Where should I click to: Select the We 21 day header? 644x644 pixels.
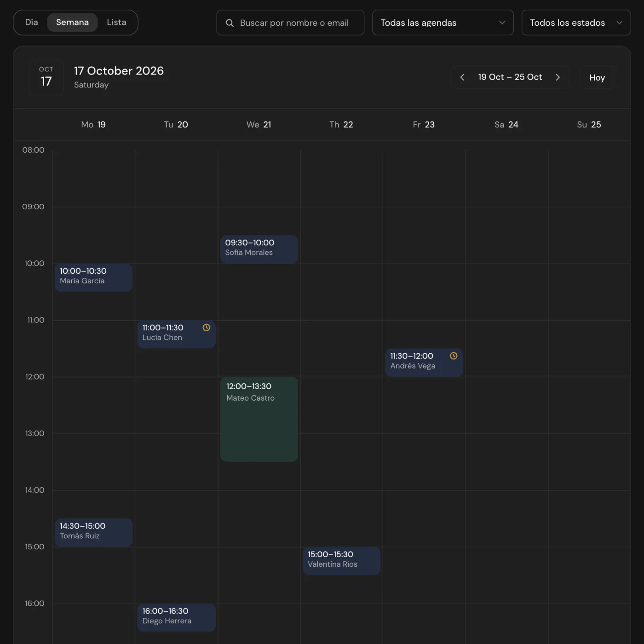[259, 125]
